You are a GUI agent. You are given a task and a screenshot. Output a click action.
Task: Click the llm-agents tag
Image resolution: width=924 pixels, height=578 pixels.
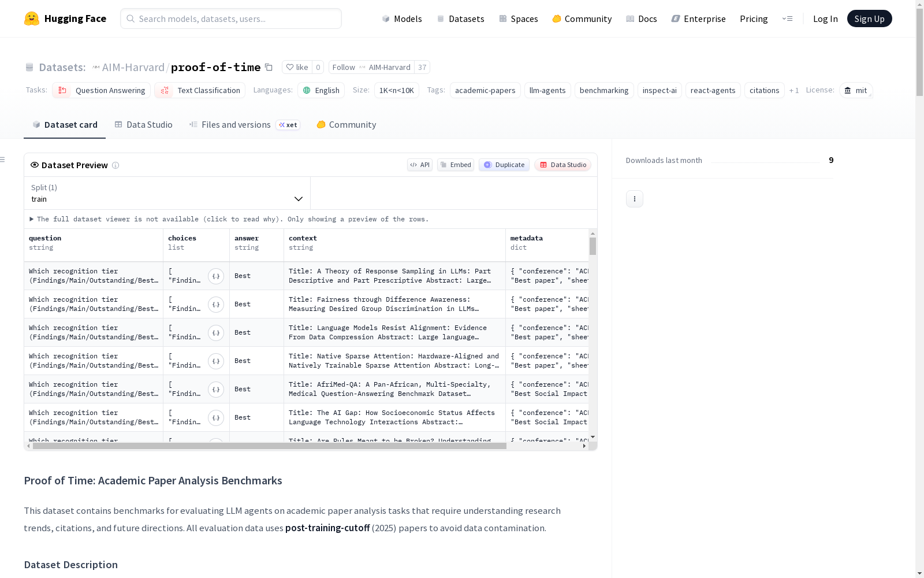[547, 90]
